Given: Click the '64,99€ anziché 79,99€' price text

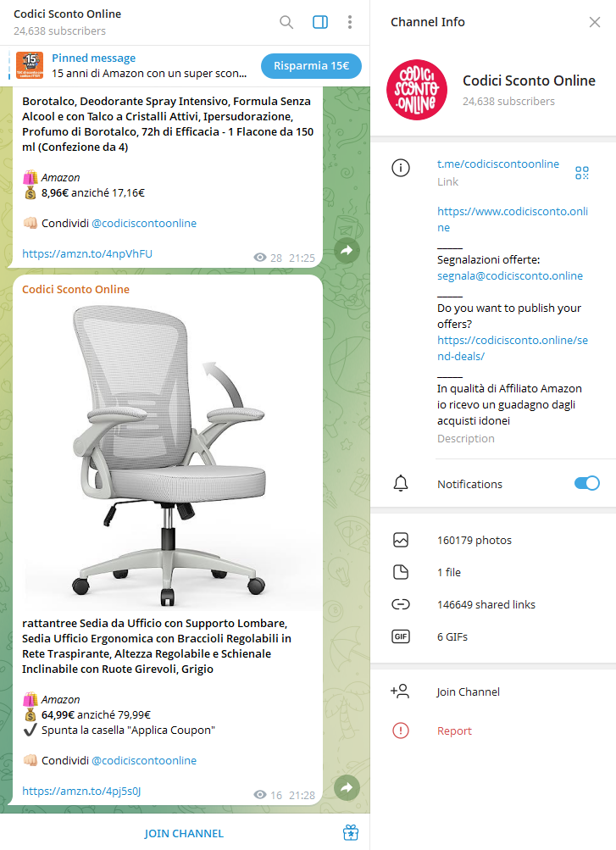Looking at the screenshot, I should pos(96,714).
